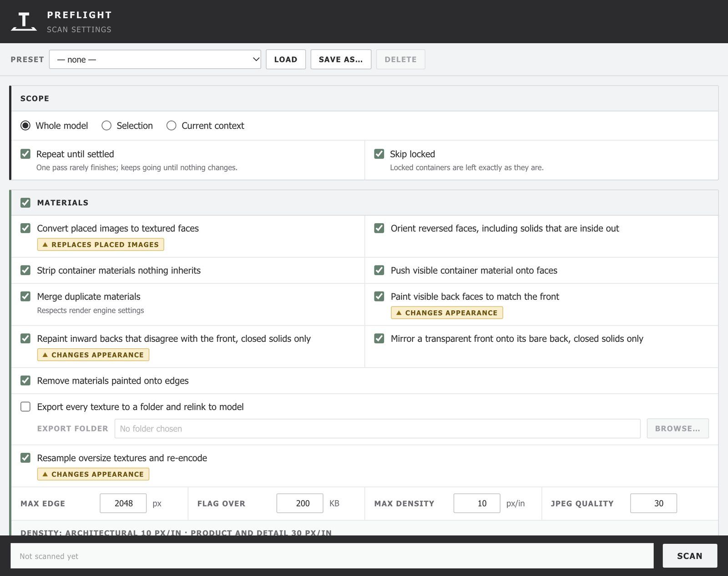The image size is (728, 576).
Task: Click the Max Density px/in field
Action: pos(477,503)
